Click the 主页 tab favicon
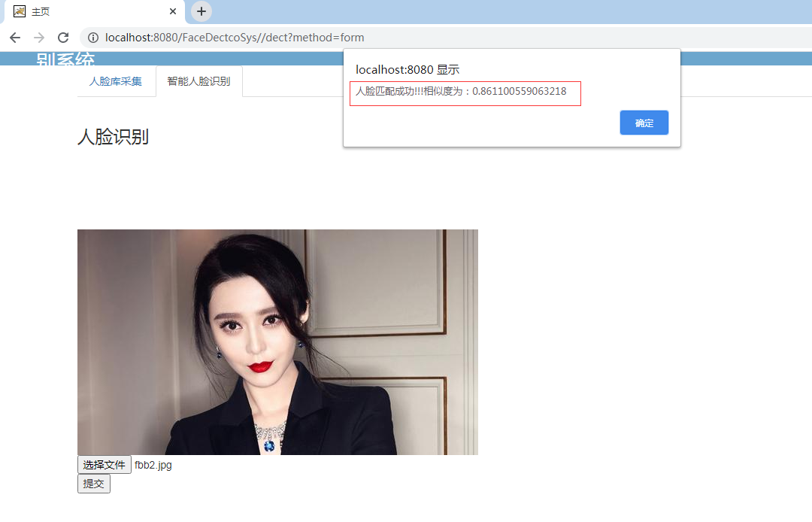 coord(20,11)
